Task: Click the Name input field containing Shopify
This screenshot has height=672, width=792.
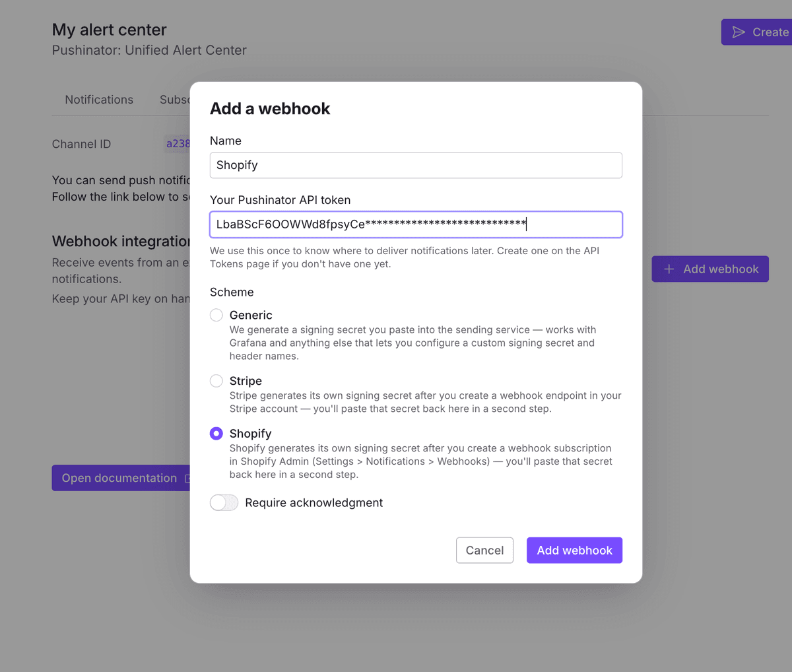Action: tap(416, 165)
